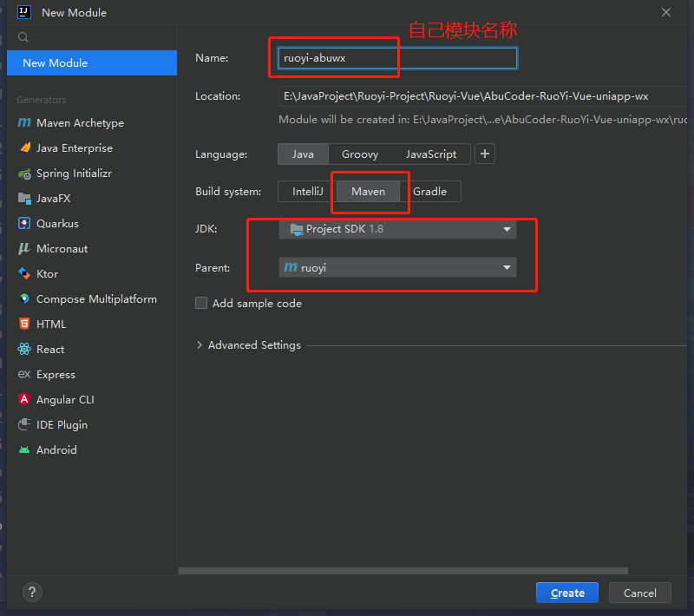Screen dimensions: 694x616
Task: Add another language with the plus button
Action: (x=485, y=154)
